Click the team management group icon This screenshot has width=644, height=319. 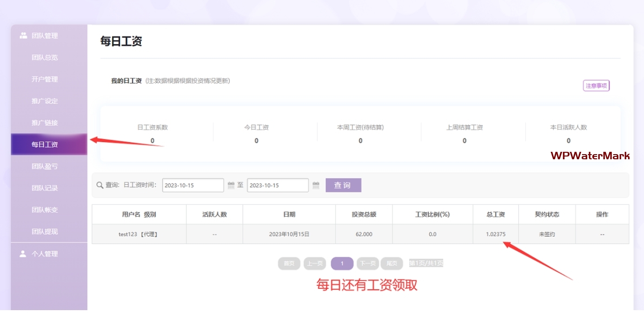(x=23, y=36)
